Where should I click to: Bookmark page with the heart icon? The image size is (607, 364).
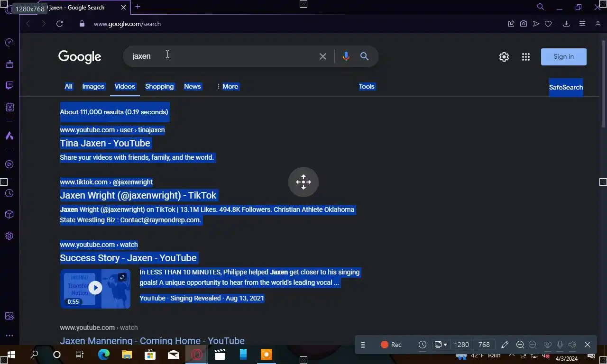548,24
